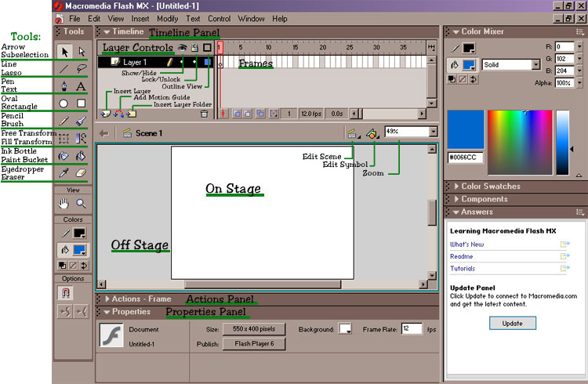
Task: Open the Solid fill style dropdown
Action: [536, 65]
